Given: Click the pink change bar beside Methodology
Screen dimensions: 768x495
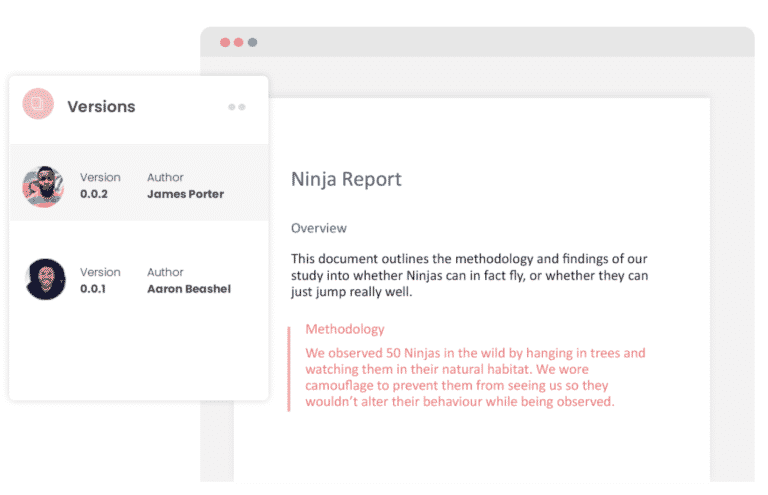Looking at the screenshot, I should [x=289, y=368].
